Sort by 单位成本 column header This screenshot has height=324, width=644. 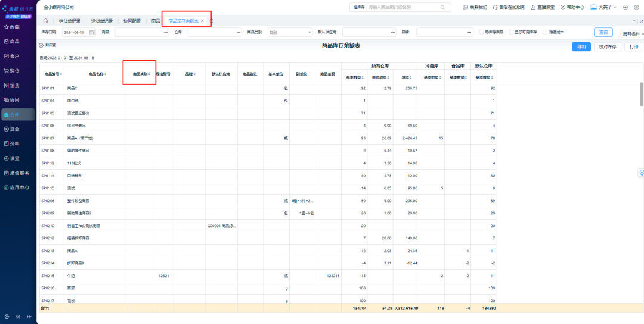380,77
